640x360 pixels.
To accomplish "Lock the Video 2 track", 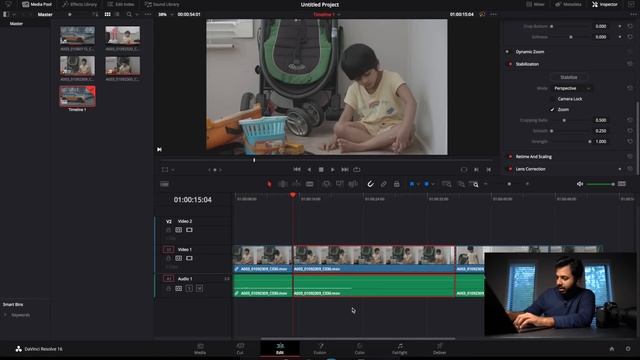I will [168, 230].
